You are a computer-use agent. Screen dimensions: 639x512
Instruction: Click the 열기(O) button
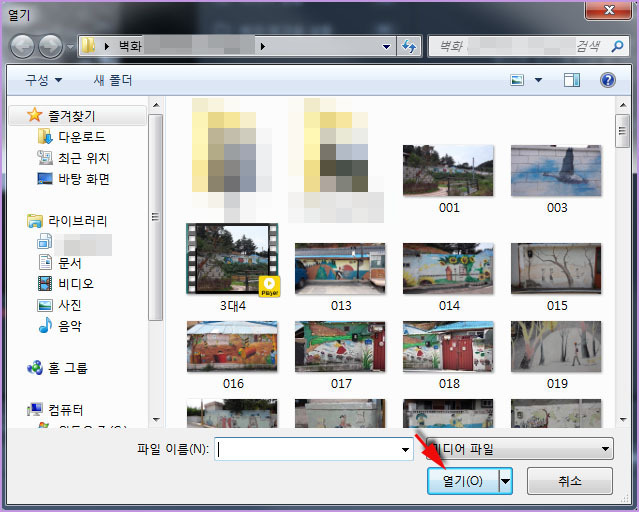point(463,481)
